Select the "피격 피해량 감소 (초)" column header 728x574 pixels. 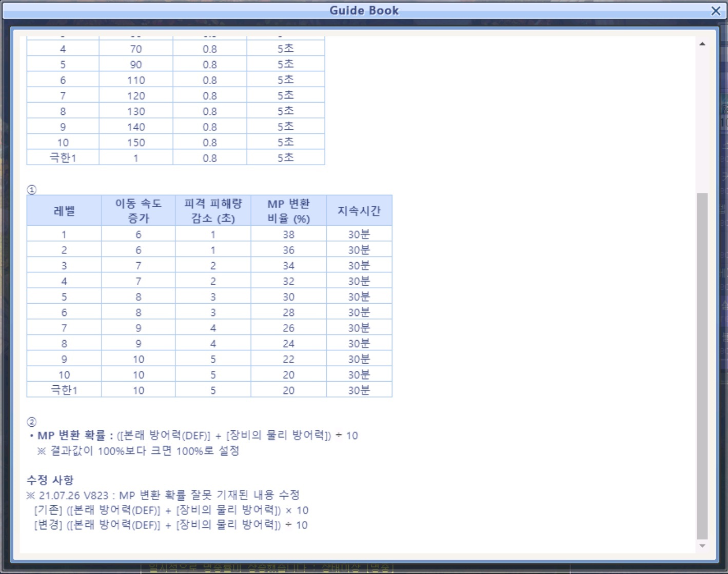click(x=213, y=211)
